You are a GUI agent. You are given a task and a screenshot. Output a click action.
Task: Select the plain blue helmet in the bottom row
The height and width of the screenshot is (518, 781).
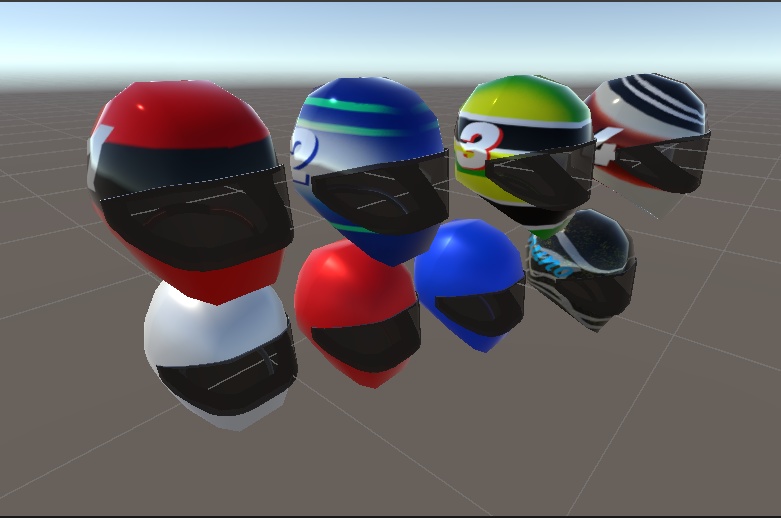point(470,285)
